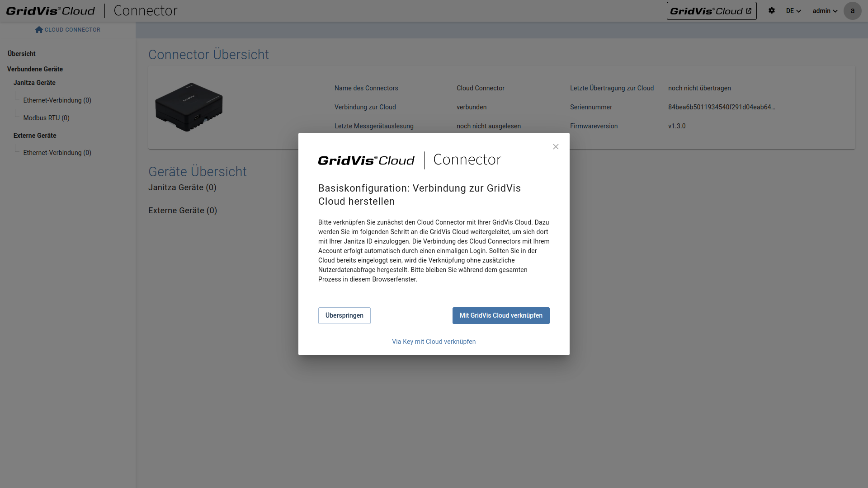Open Modbus RTU (0) in sidebar
This screenshot has height=488, width=868.
coord(46,118)
